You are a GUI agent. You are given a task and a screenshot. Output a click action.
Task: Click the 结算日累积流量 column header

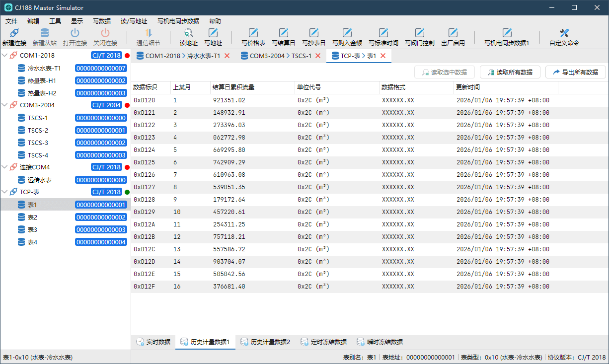pyautogui.click(x=233, y=87)
